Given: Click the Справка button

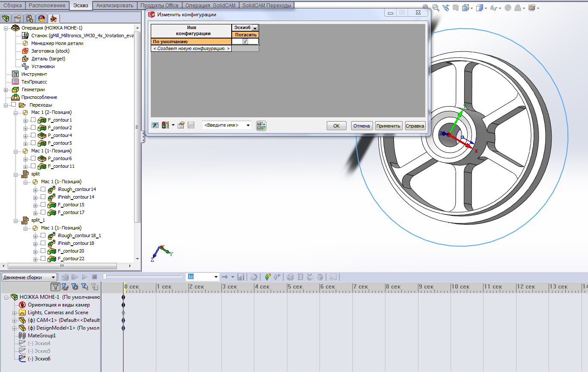Looking at the screenshot, I should tap(415, 126).
